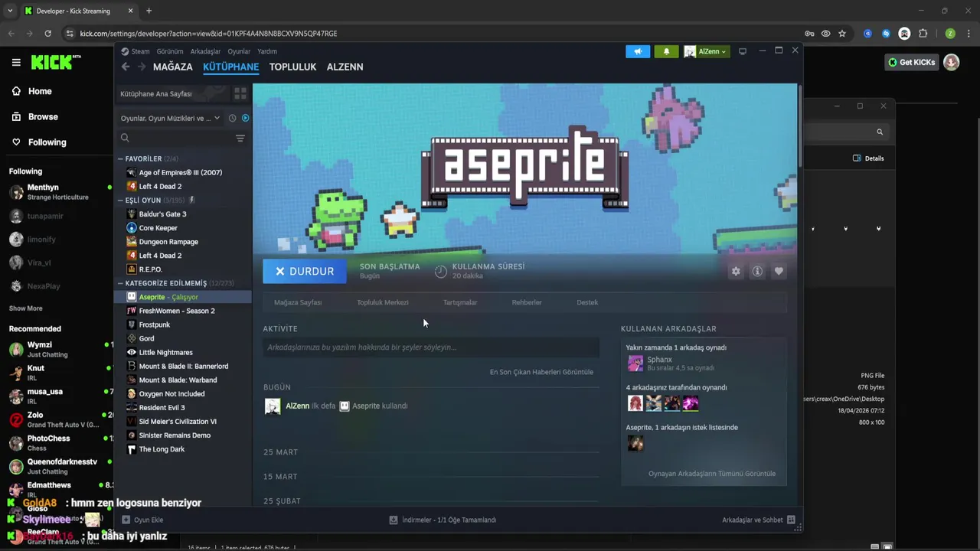Open TOPLULUK tab in Steam

[x=292, y=67]
